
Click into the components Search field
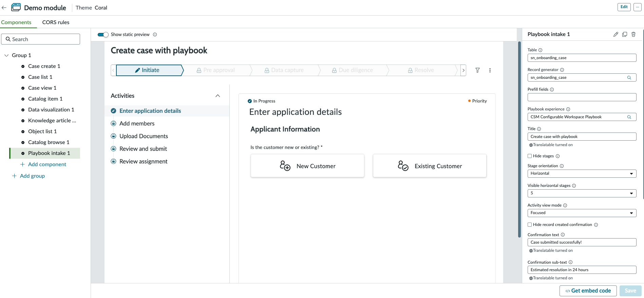click(41, 39)
